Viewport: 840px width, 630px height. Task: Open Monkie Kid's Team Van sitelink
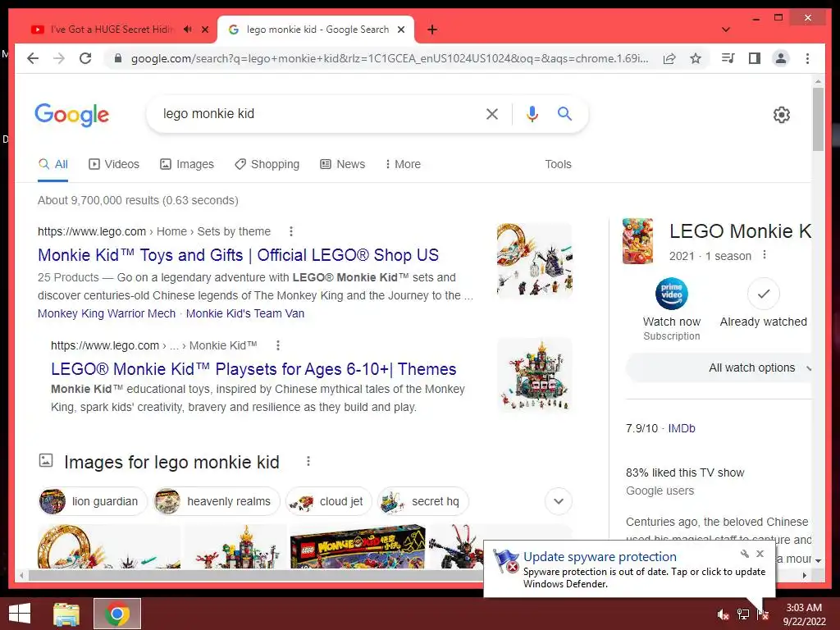pyautogui.click(x=244, y=313)
